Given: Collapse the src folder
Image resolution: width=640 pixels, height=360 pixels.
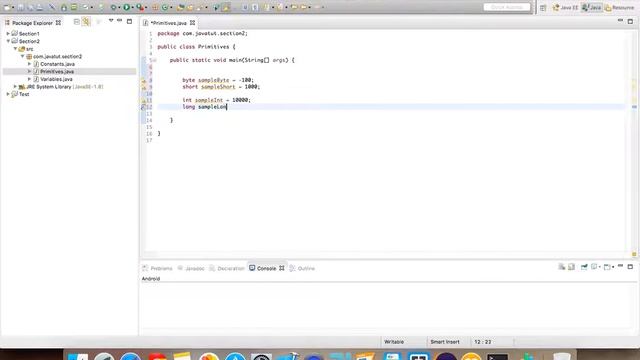Looking at the screenshot, I should pos(16,49).
